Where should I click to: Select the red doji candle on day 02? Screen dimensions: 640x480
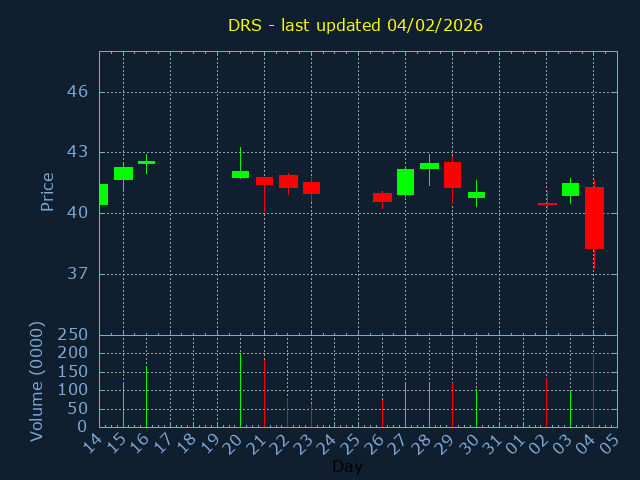(547, 204)
